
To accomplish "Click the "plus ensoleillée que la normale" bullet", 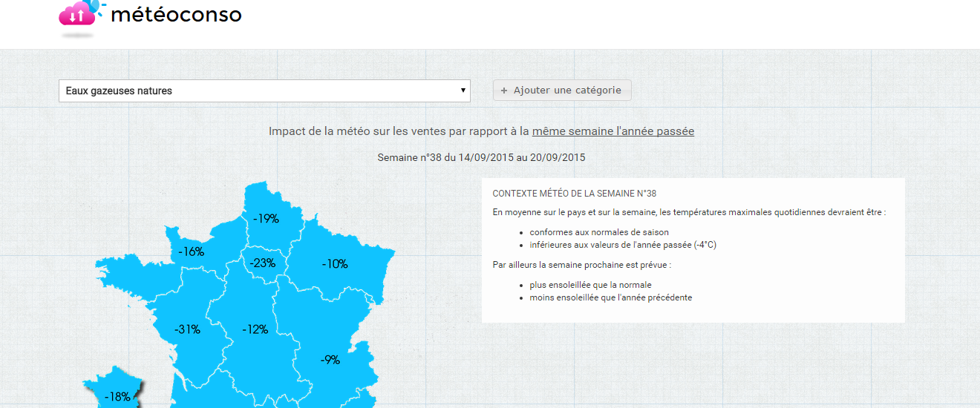I will tap(590, 285).
